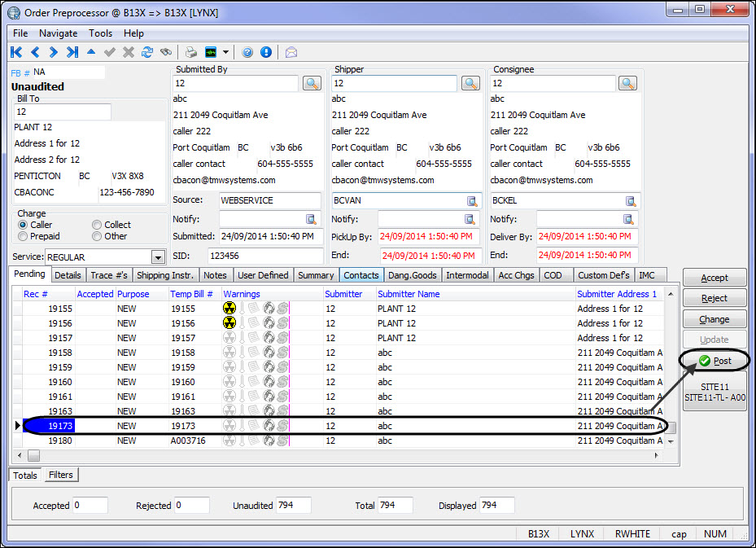
Task: Open the binoculars find icon
Action: [x=166, y=52]
